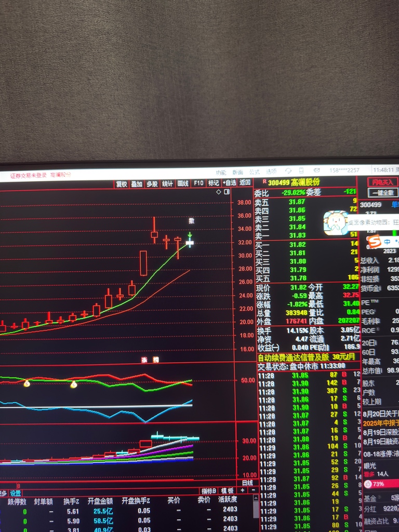Open the 8月19日深股 news link
The image size is (399, 532).
(381, 432)
